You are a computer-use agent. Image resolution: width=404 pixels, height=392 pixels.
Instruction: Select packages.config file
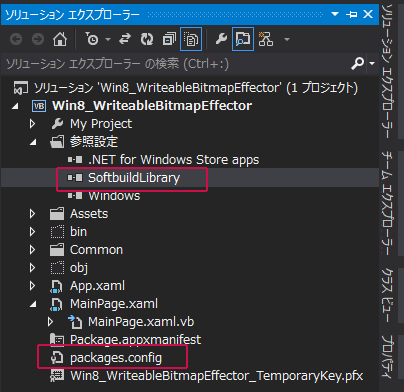[116, 358]
